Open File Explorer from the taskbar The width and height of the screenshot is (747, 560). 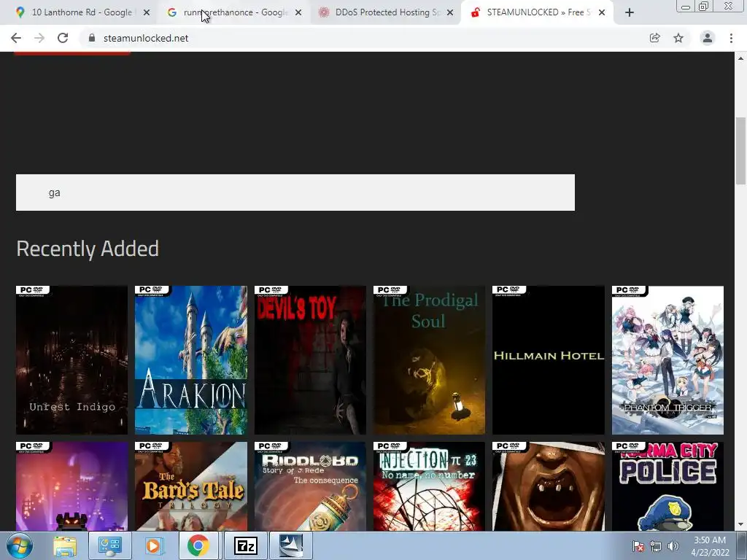[64, 545]
